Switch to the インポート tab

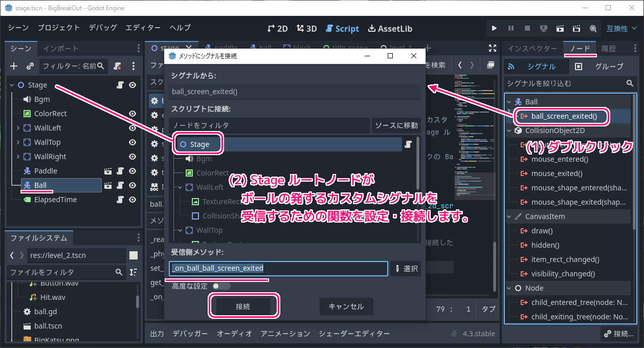[x=61, y=49]
